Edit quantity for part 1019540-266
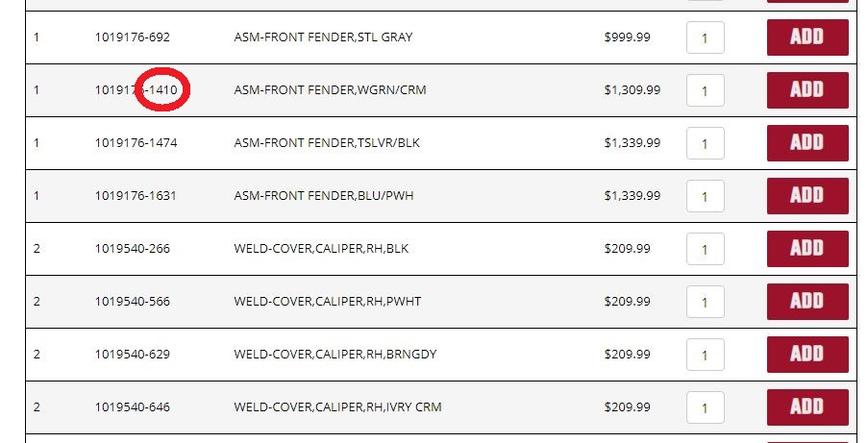This screenshot has height=443, width=868. pos(705,250)
